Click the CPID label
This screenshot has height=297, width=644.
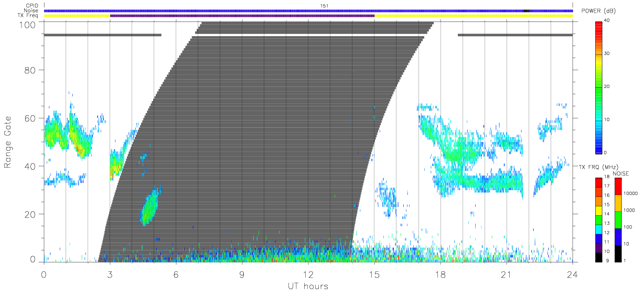point(32,6)
